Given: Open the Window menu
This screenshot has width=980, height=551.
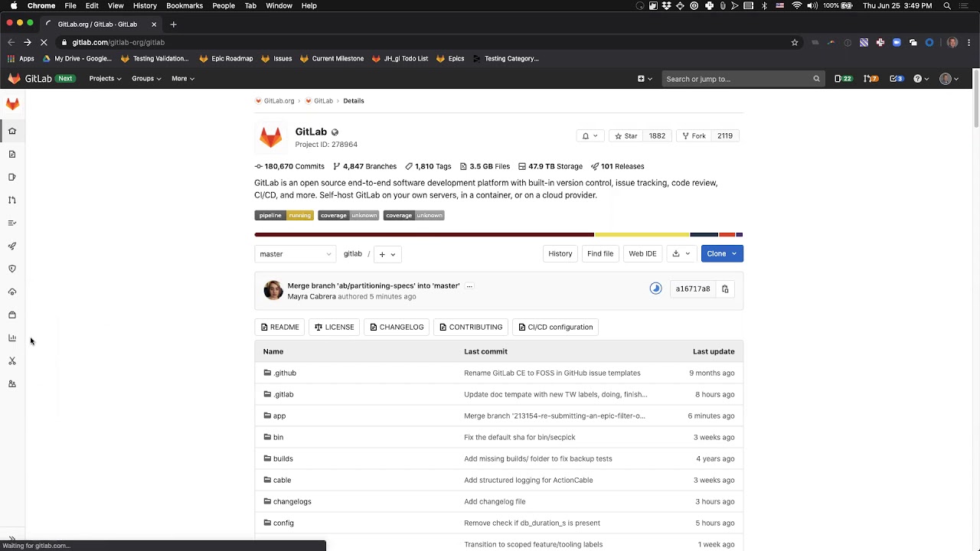Looking at the screenshot, I should click(279, 5).
